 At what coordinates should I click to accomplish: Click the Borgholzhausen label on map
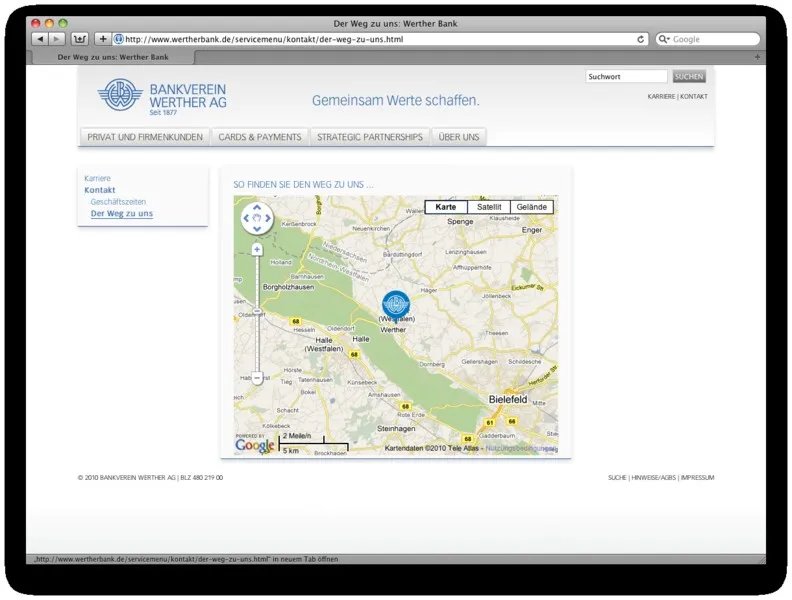point(288,287)
